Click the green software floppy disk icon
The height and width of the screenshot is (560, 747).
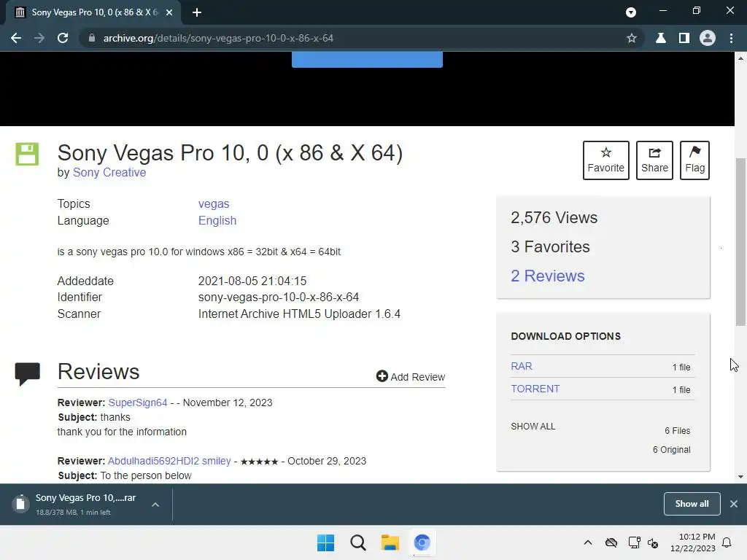click(x=27, y=154)
